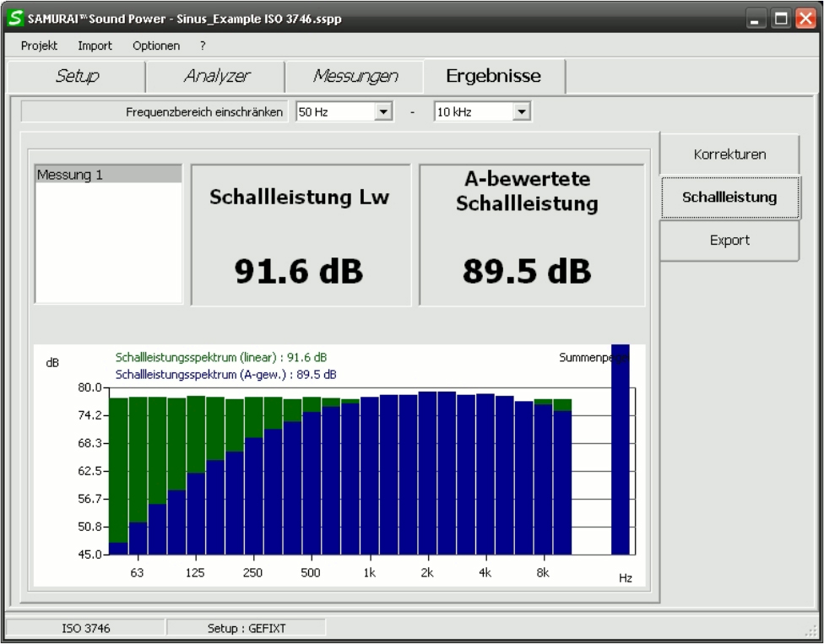The height and width of the screenshot is (644, 824).
Task: Open the Import menu
Action: (95, 46)
